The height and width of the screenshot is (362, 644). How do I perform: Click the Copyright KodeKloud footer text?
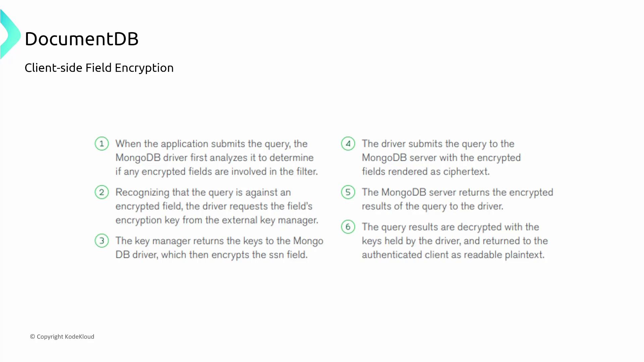(x=62, y=337)
